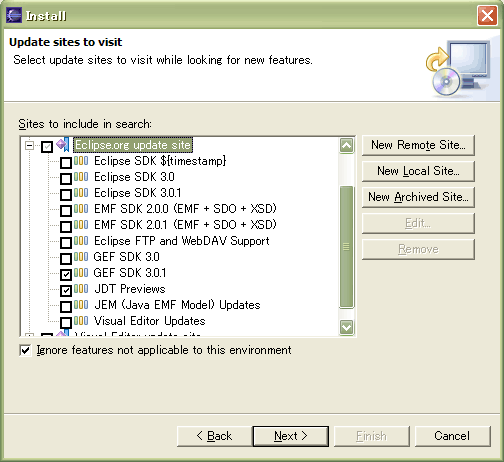The height and width of the screenshot is (462, 504).
Task: Click the feature icon beside Eclipse FTP and WebDAV Support
Action: point(81,241)
